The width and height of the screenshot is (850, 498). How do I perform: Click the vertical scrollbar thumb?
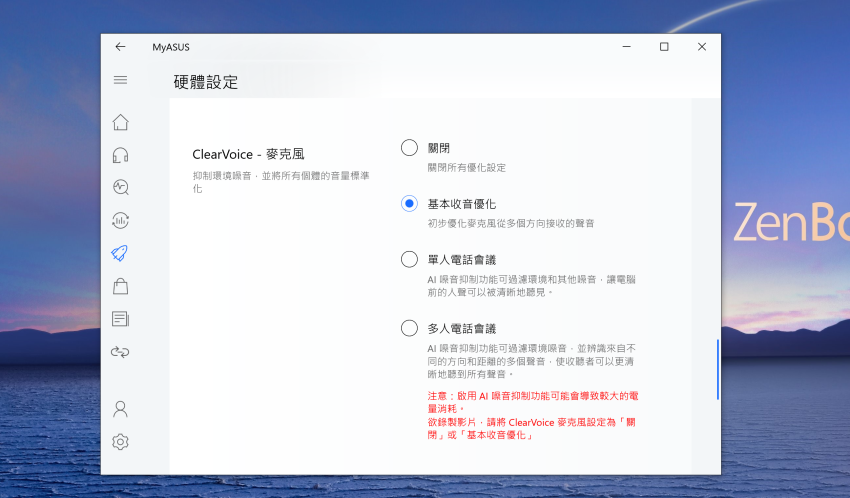pos(718,370)
